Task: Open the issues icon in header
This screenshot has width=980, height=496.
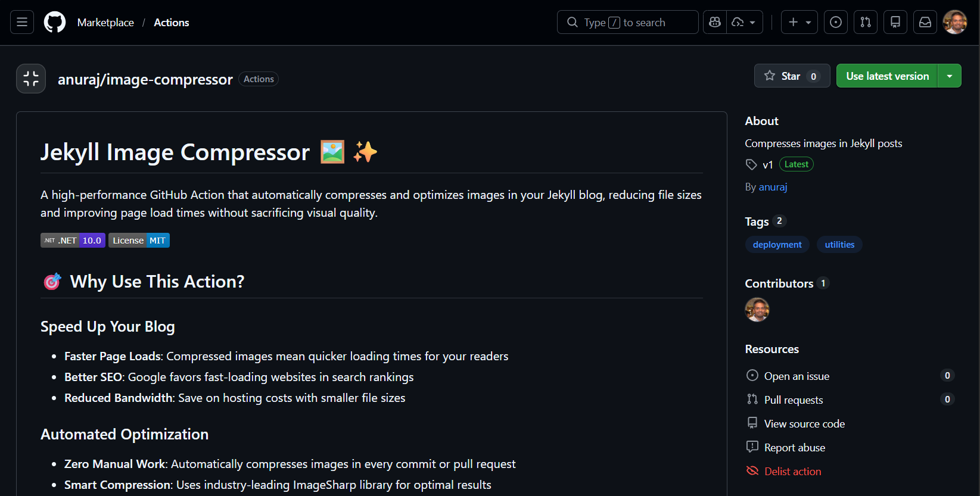Action: pos(836,23)
